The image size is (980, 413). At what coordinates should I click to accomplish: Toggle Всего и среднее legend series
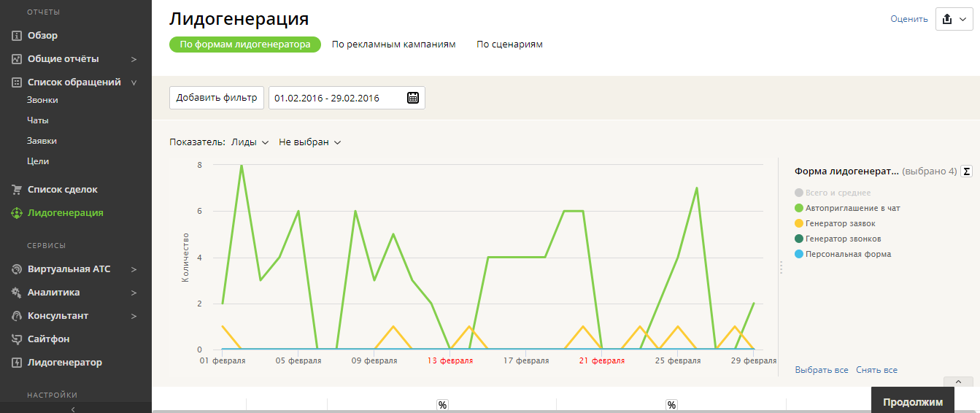833,193
